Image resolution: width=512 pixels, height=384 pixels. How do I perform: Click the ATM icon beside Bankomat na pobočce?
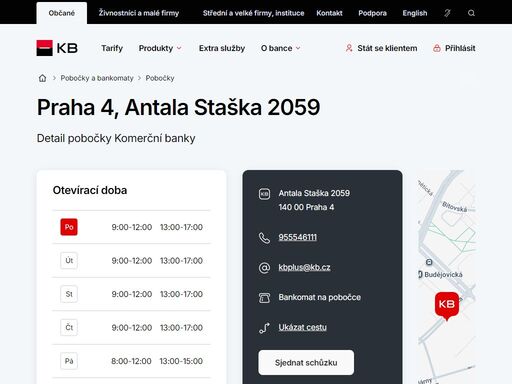[x=264, y=297]
